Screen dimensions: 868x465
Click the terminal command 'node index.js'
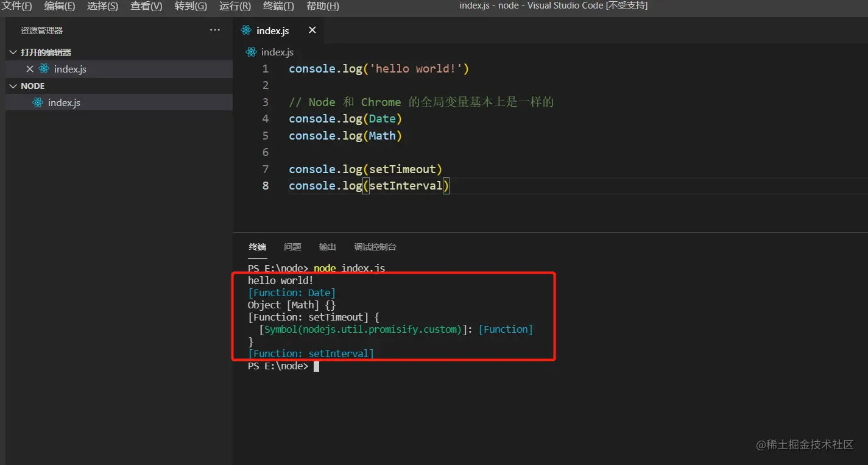(350, 268)
